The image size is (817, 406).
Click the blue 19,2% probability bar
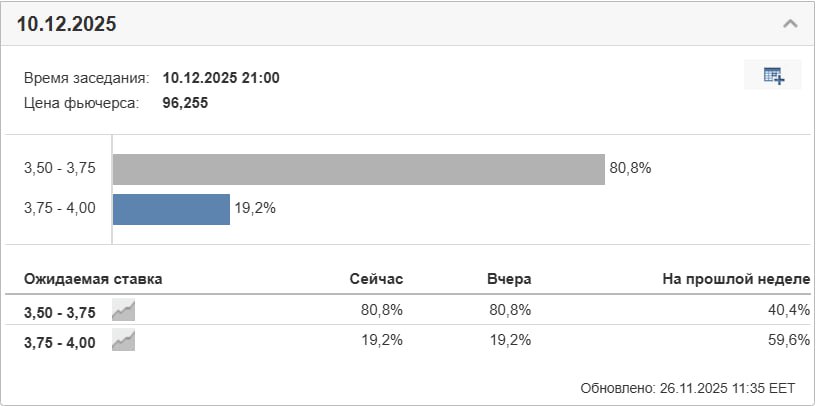click(171, 209)
